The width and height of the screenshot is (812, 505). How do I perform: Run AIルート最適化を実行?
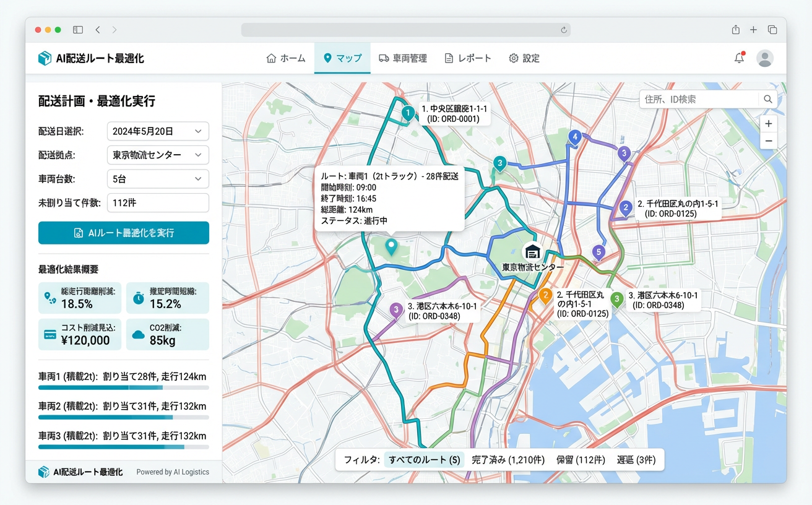click(123, 233)
